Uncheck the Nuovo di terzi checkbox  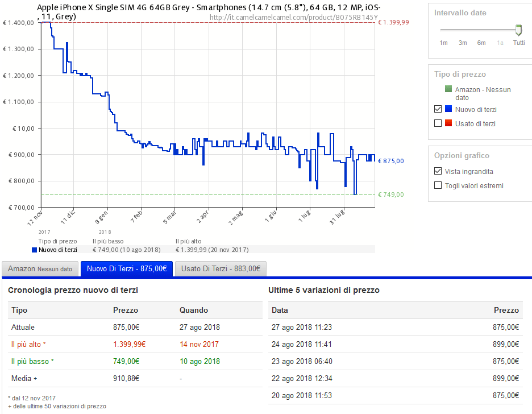(438, 109)
